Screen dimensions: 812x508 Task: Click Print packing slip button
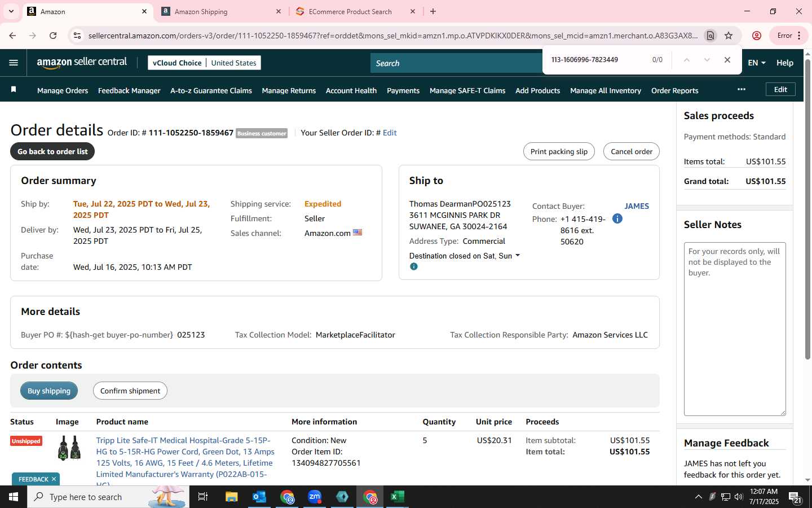[x=559, y=151]
